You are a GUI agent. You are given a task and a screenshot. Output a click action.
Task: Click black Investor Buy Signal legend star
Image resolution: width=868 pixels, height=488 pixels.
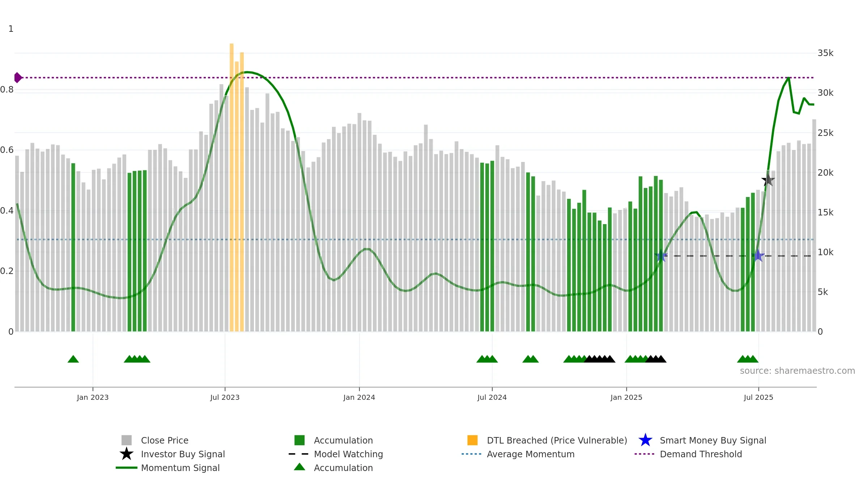[127, 454]
